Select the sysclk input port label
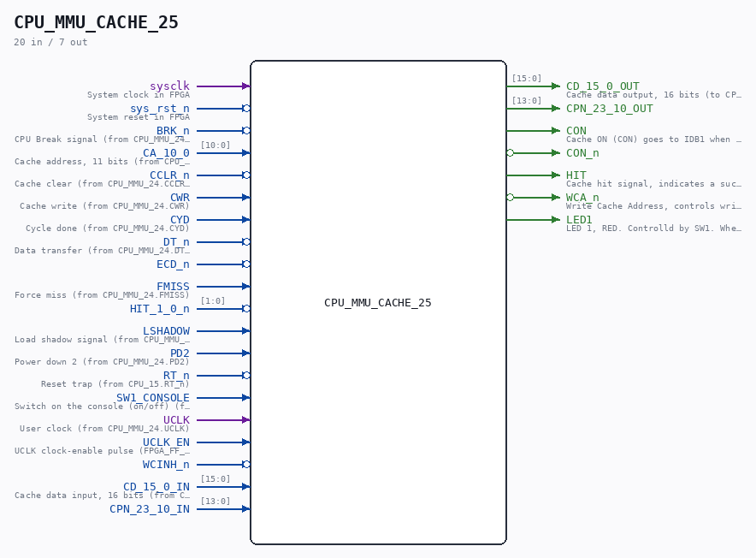This screenshot has height=558, width=756. pos(169,86)
